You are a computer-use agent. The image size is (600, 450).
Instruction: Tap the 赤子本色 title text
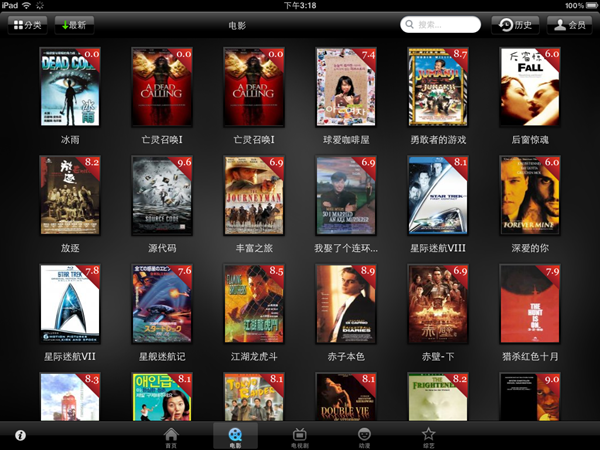pos(346,357)
